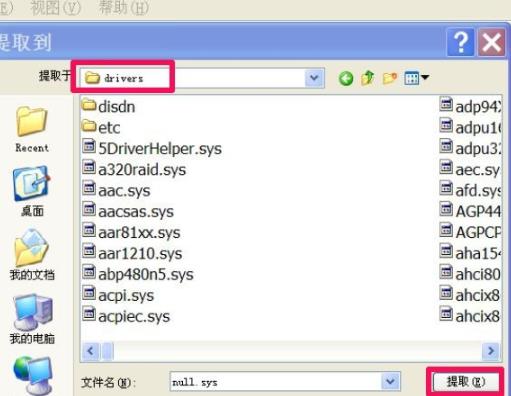
Task: Expand the 文件名 dropdown arrow
Action: (390, 381)
